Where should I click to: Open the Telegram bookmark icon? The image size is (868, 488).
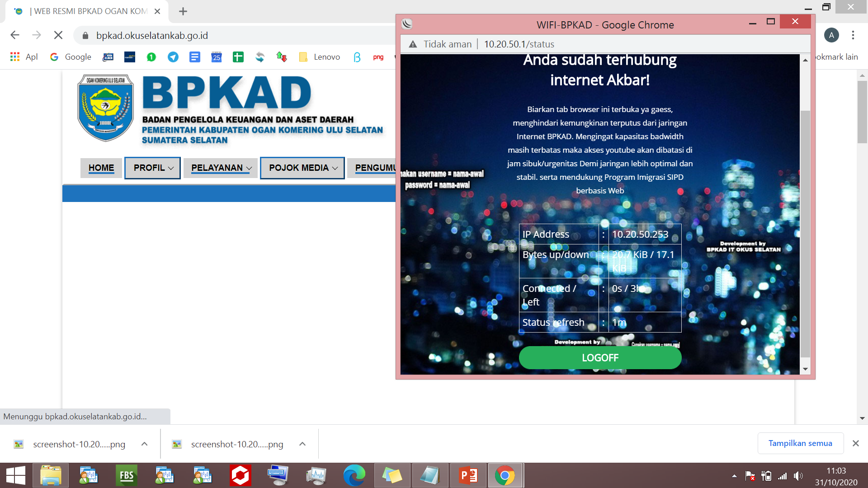(x=173, y=57)
